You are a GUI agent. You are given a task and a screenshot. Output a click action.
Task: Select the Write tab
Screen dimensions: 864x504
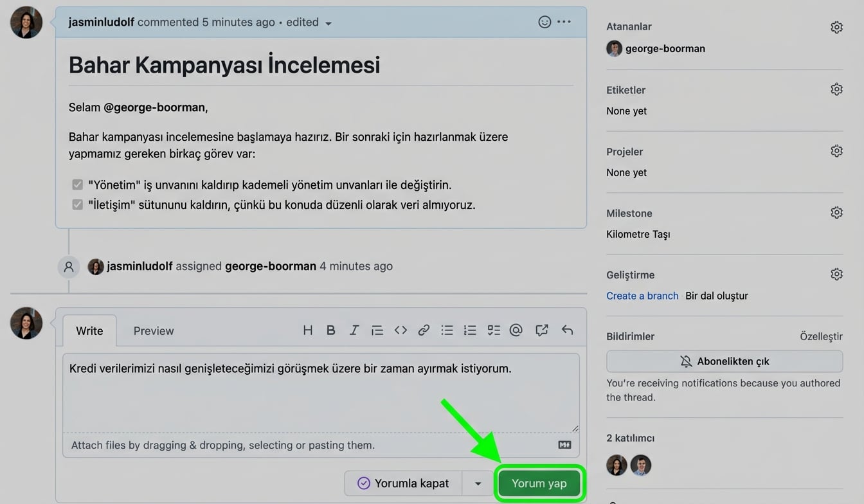click(x=89, y=330)
